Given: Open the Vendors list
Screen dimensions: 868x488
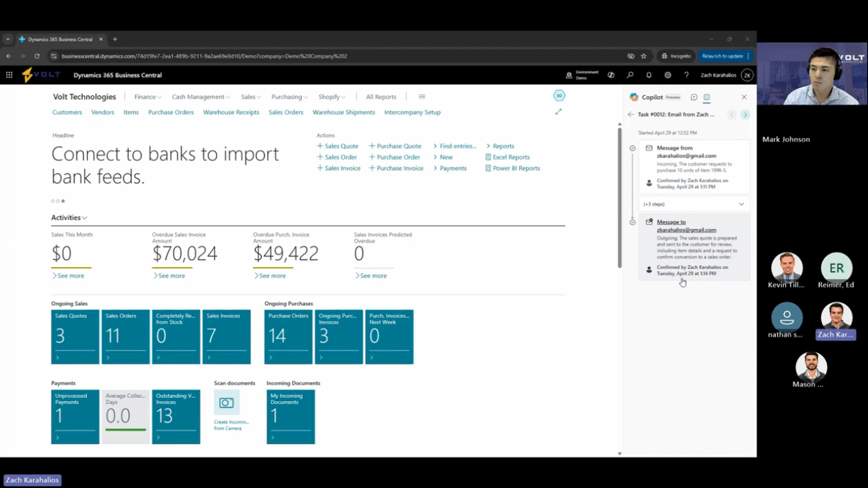Looking at the screenshot, I should (103, 112).
